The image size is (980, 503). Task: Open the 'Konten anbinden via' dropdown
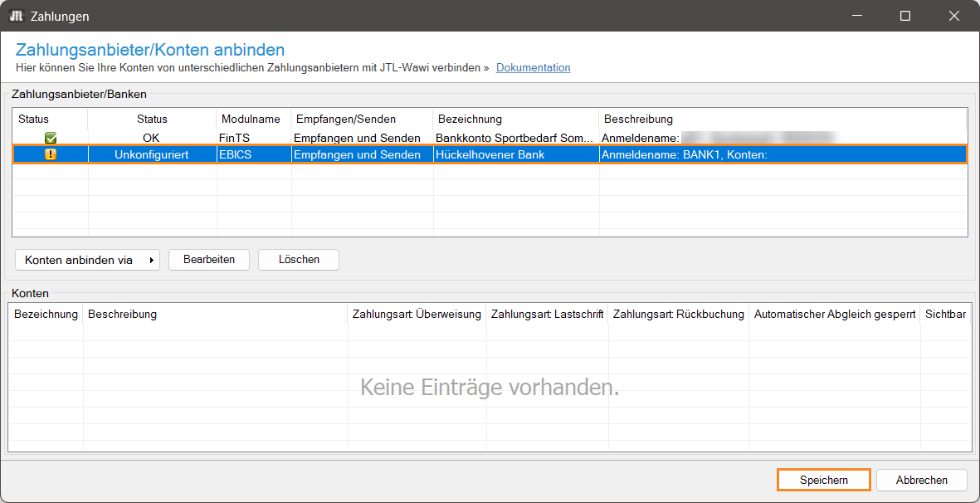click(87, 260)
